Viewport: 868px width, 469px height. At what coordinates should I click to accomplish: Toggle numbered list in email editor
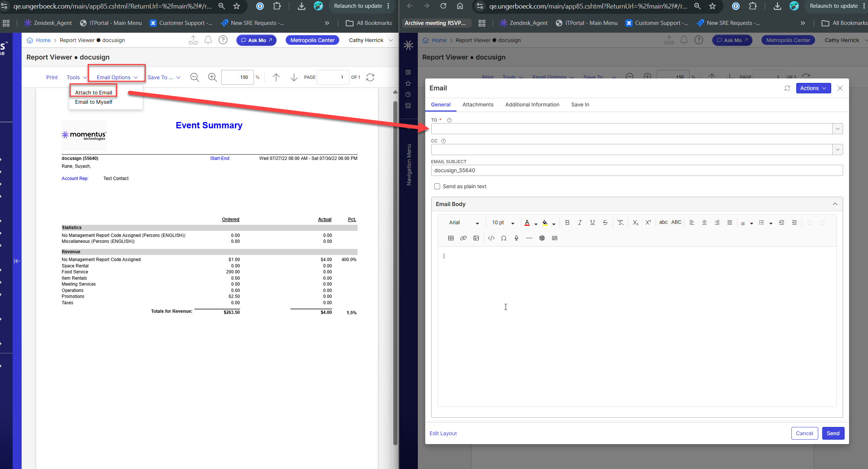pyautogui.click(x=743, y=223)
